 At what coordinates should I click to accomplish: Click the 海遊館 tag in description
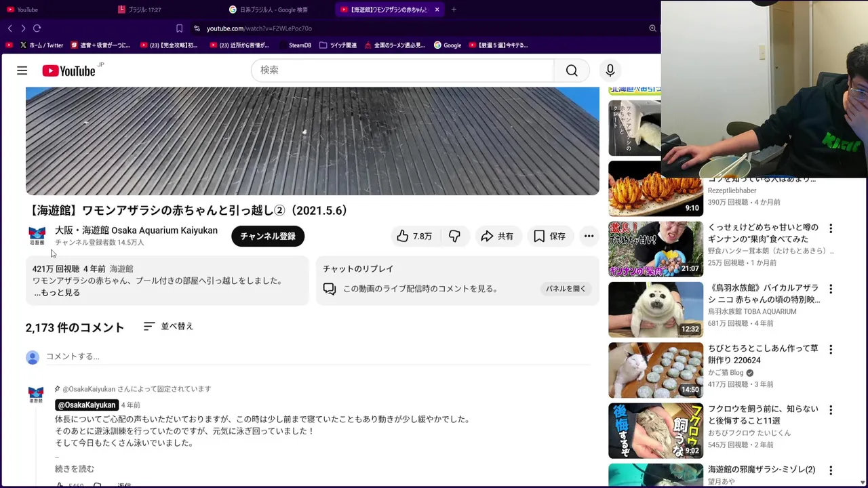tap(121, 269)
